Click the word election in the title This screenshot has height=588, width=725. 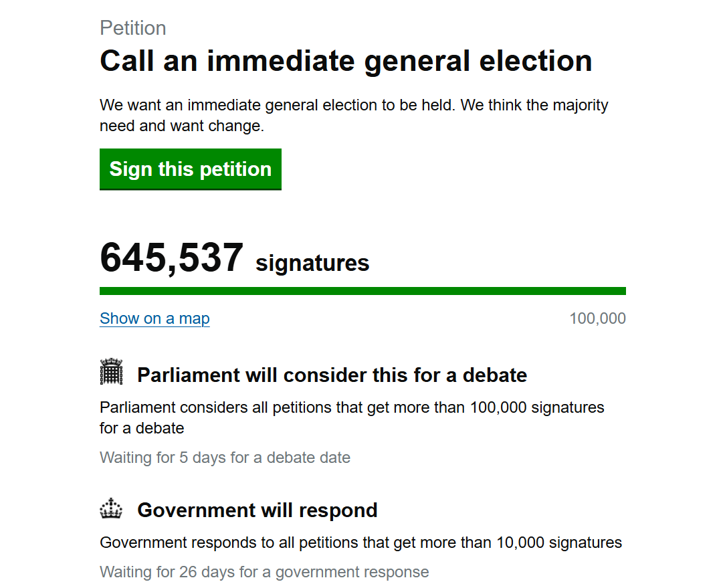(x=536, y=61)
